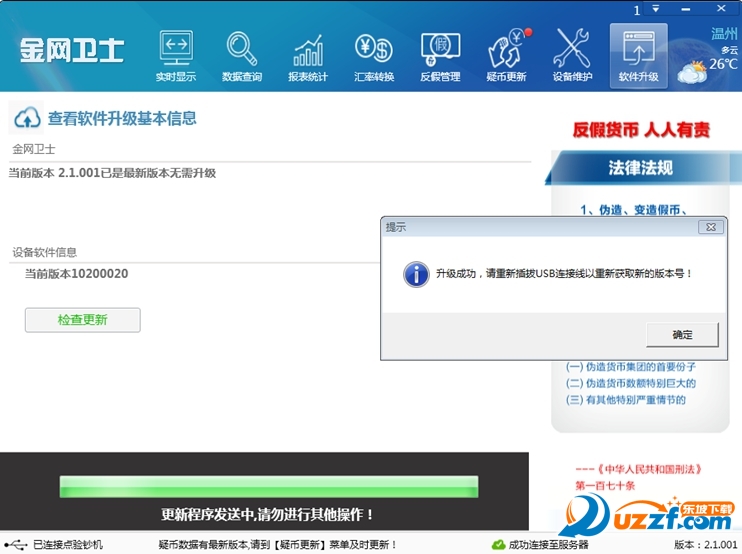The width and height of the screenshot is (742, 554).
Task: Open the title bar dropdown menu arrow
Action: coord(656,9)
